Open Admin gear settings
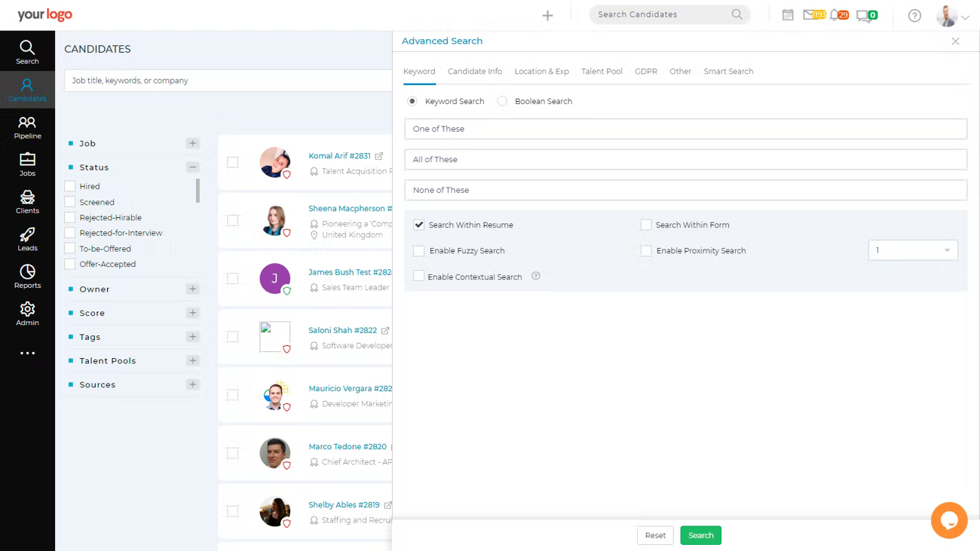 point(28,314)
